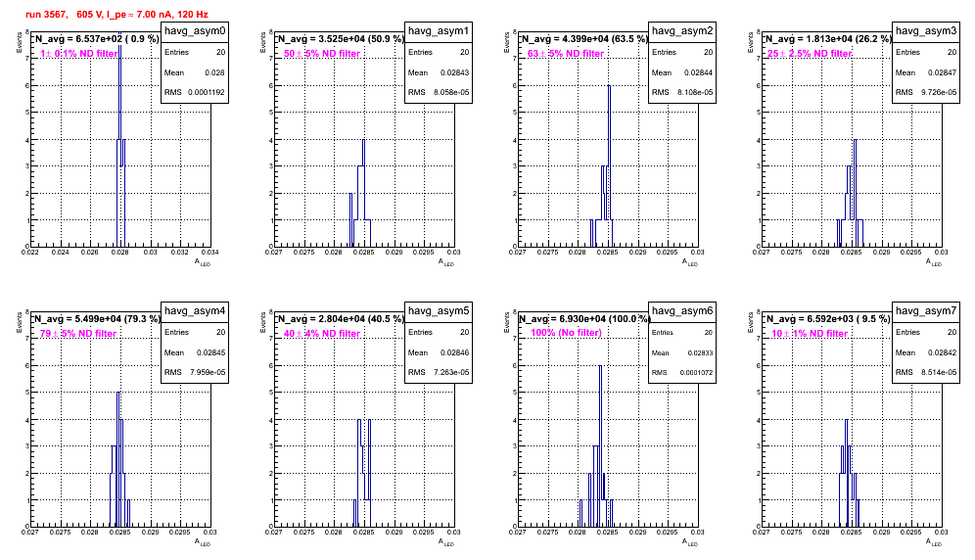
Task: Click the 40± 4% ND filter label
Action: click(322, 334)
